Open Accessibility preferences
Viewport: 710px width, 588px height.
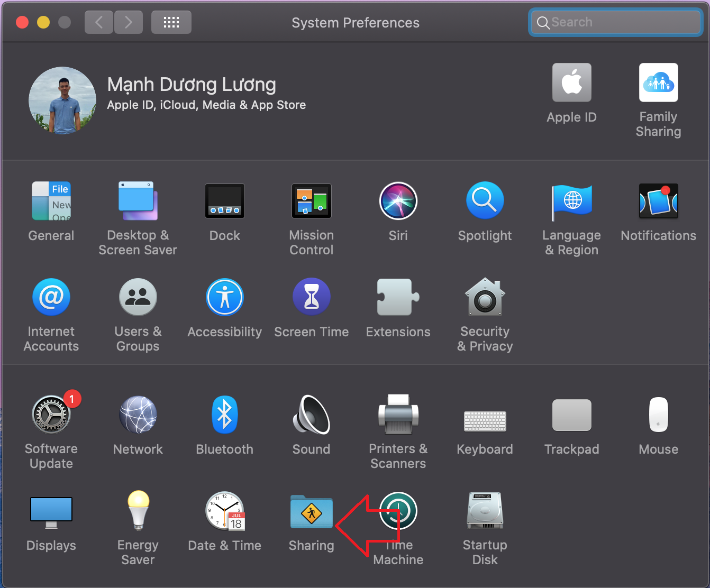(225, 297)
